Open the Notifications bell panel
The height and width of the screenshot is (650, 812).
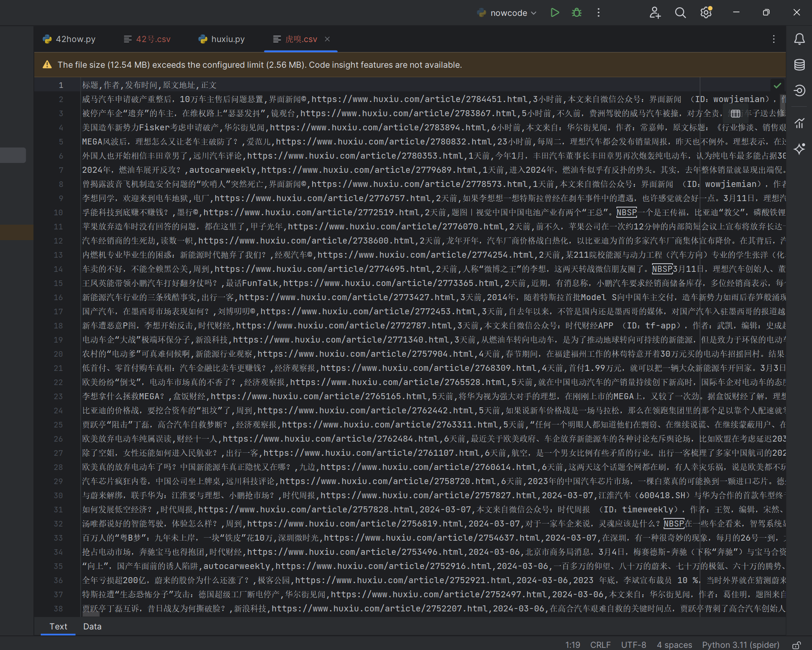pos(799,39)
